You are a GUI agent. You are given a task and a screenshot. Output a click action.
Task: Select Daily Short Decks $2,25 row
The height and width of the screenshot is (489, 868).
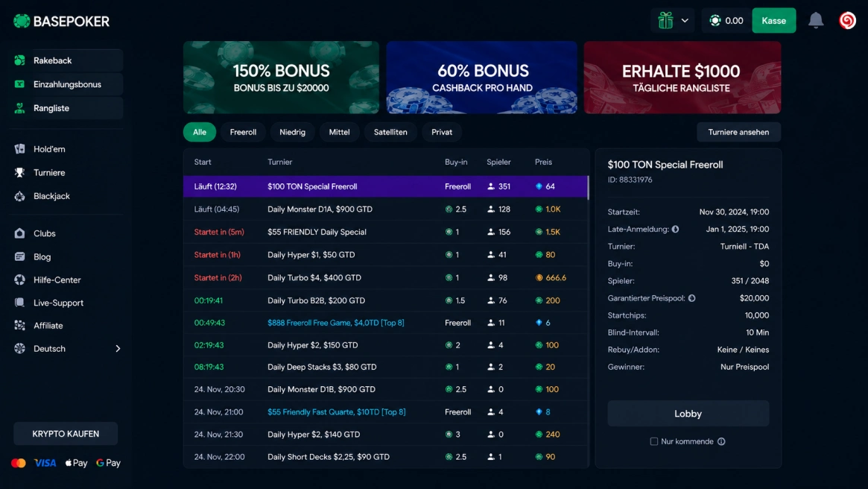coord(385,457)
